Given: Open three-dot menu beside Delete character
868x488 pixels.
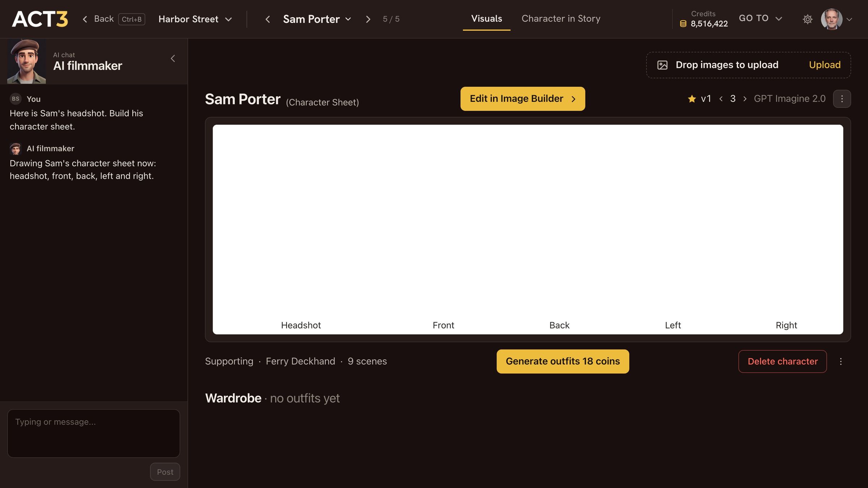Looking at the screenshot, I should [x=841, y=361].
